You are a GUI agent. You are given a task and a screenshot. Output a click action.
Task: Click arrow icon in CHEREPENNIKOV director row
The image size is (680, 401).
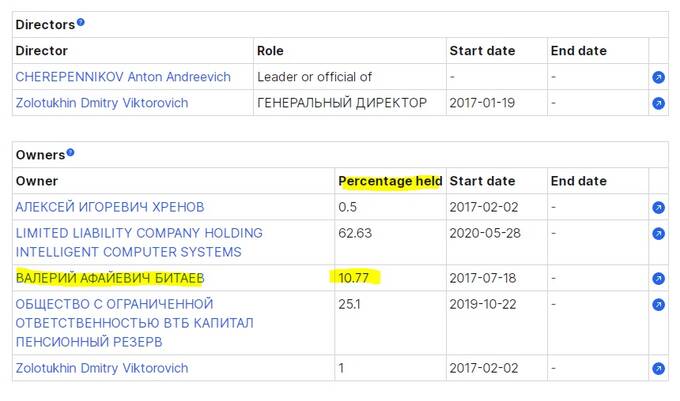[658, 78]
